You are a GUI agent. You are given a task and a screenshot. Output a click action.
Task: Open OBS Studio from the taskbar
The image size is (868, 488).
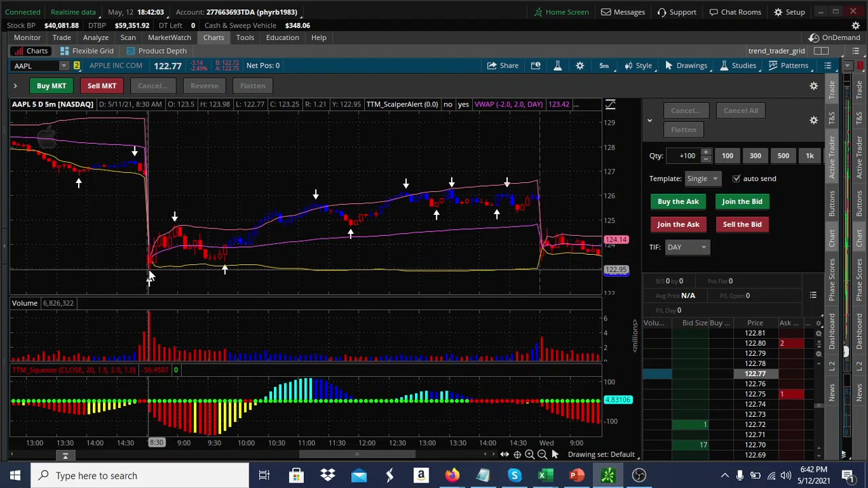[x=639, y=476]
